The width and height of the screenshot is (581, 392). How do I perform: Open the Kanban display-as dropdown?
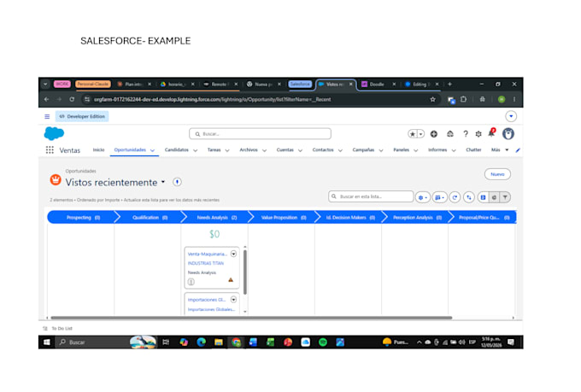coord(439,197)
